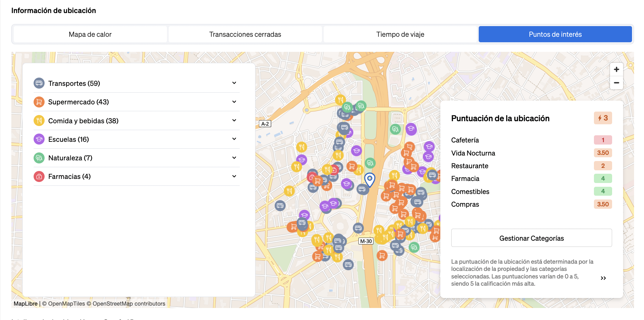Click the Puntuación de la ubicación heading

500,118
